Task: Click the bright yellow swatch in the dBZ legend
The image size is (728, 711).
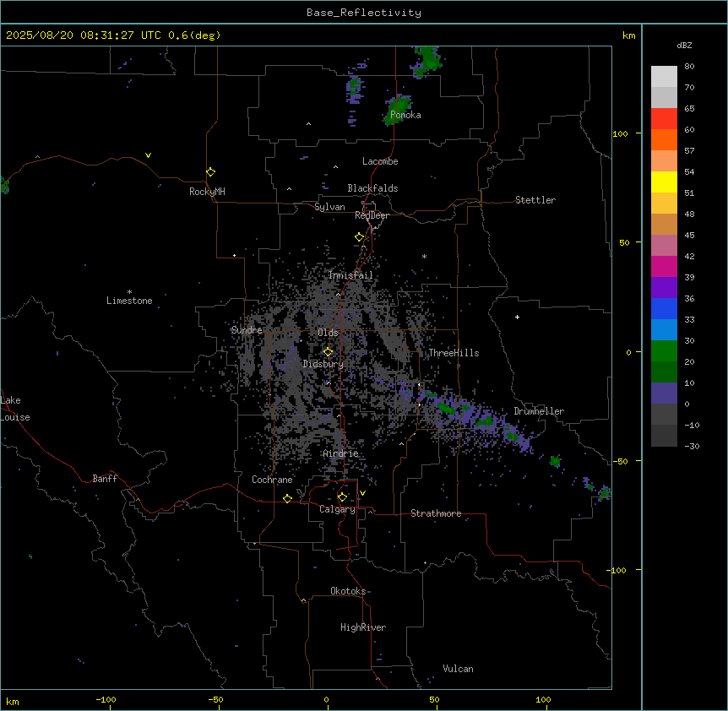Action: tap(664, 182)
